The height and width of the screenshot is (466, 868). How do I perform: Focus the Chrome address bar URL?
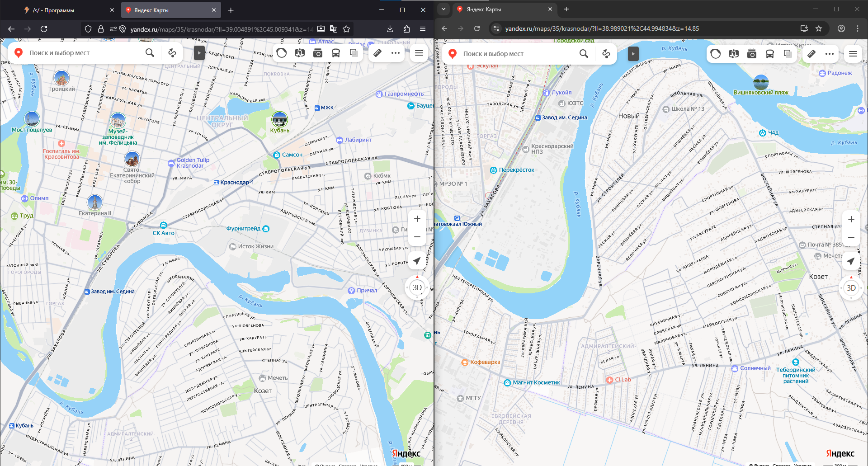[x=602, y=28]
